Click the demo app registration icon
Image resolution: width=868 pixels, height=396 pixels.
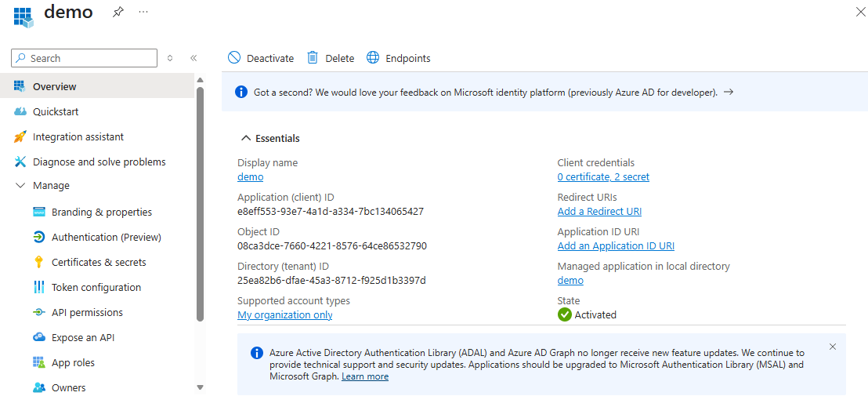coord(24,16)
